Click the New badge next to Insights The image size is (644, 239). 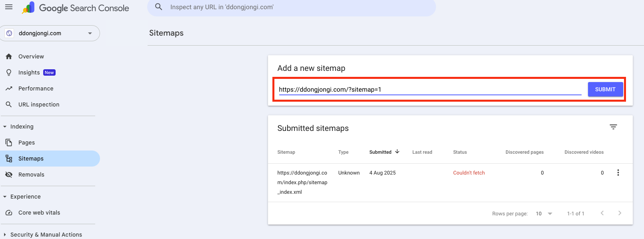(x=49, y=72)
